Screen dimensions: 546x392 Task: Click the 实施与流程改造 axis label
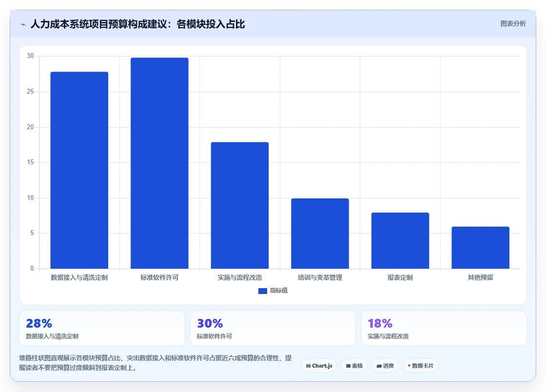coord(240,277)
